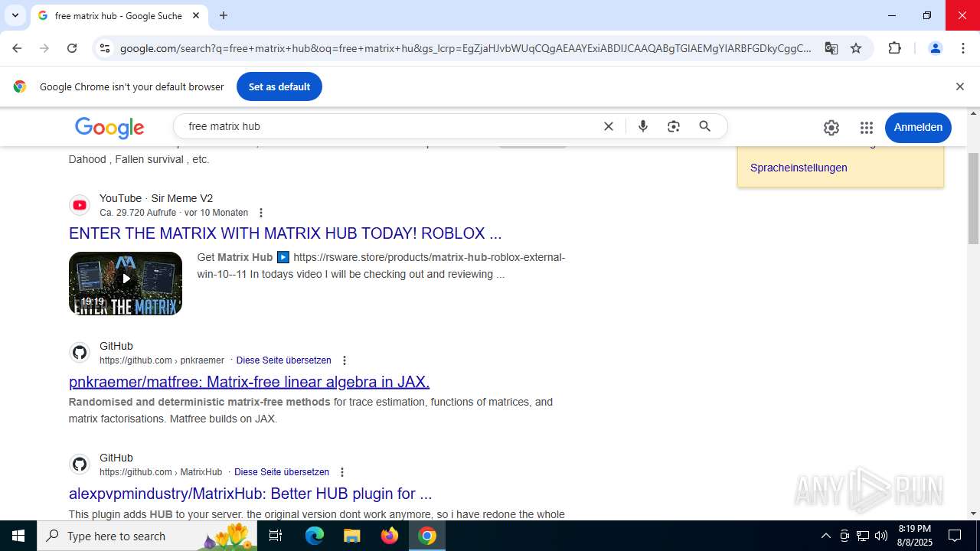The width and height of the screenshot is (980, 551).
Task: Open Spracheinstellungen link
Action: pyautogui.click(x=799, y=168)
